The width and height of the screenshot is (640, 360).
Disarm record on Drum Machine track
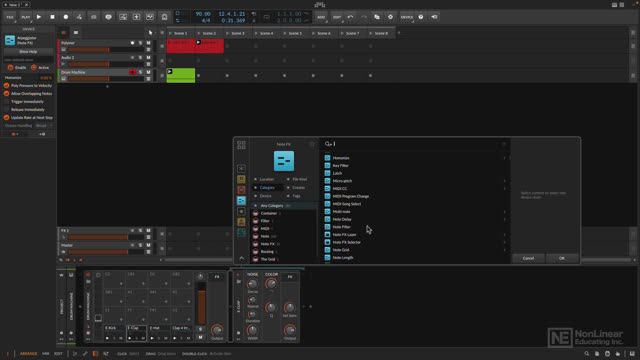pos(132,72)
